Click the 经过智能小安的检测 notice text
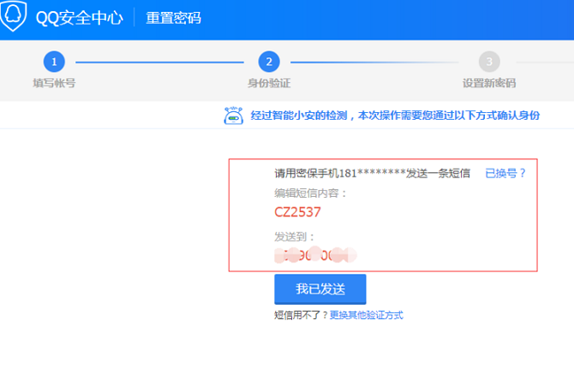The width and height of the screenshot is (574, 392). (395, 116)
